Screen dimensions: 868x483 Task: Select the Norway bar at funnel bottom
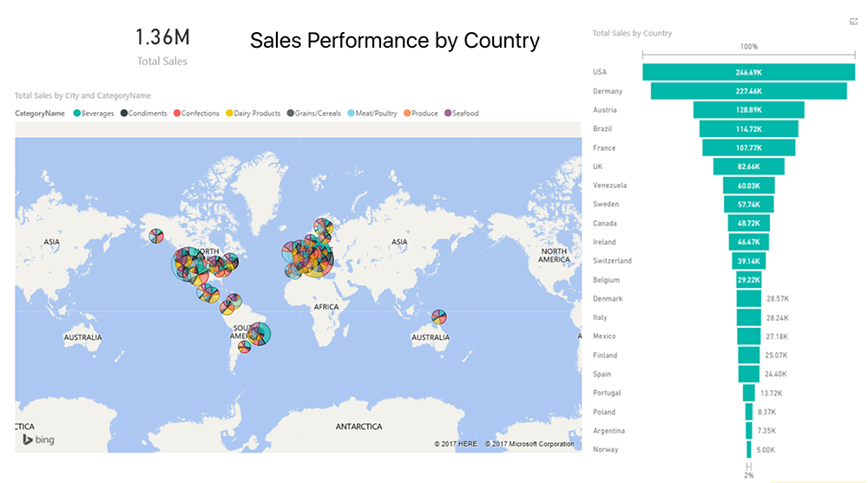point(748,449)
